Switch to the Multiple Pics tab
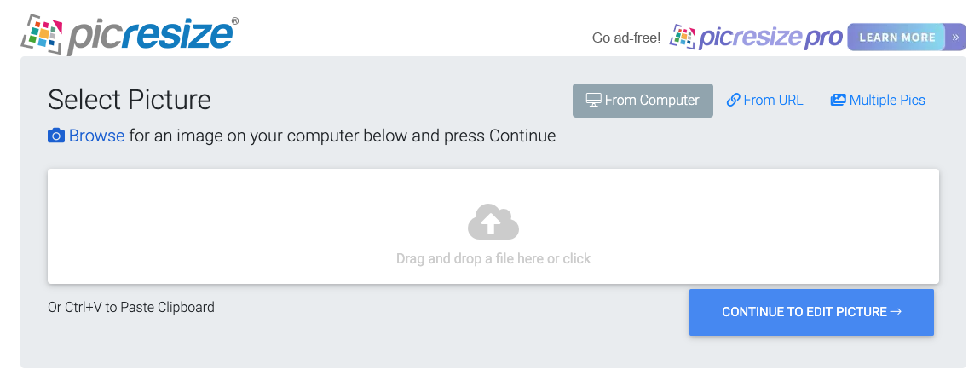Screen dimensions: 980x381 pyautogui.click(x=878, y=100)
